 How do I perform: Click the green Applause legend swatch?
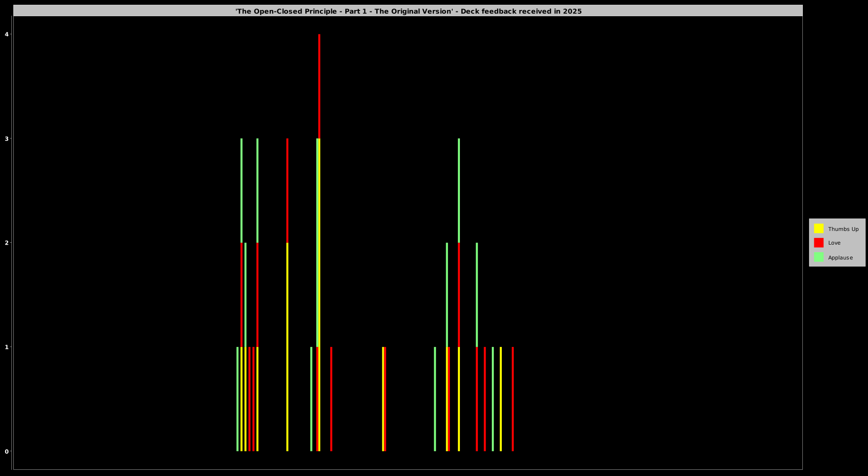click(818, 257)
